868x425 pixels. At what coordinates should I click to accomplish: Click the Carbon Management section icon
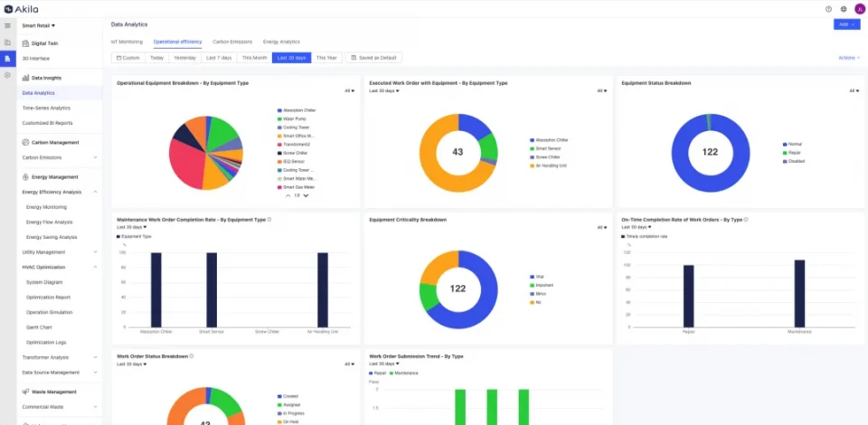pos(25,142)
